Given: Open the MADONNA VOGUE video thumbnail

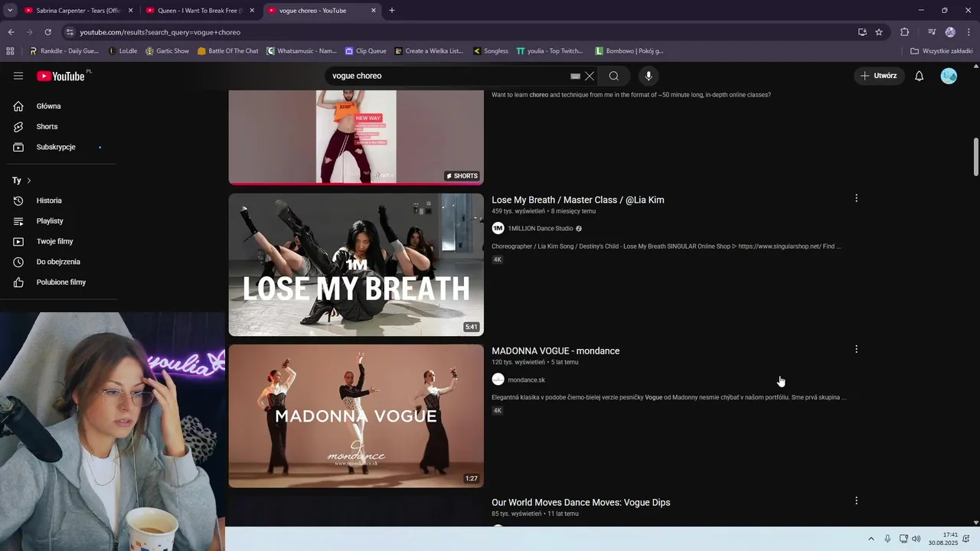Looking at the screenshot, I should point(356,416).
